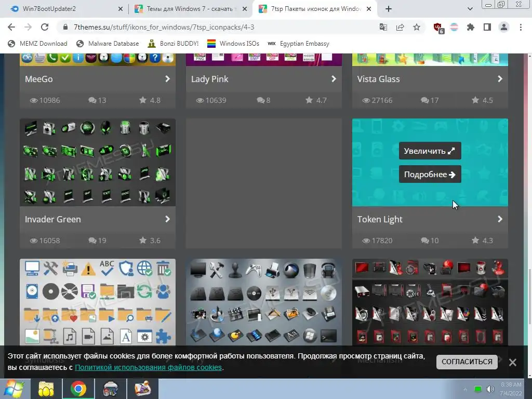Click MeeGo comments count 13
This screenshot has width=532, height=399.
point(97,100)
